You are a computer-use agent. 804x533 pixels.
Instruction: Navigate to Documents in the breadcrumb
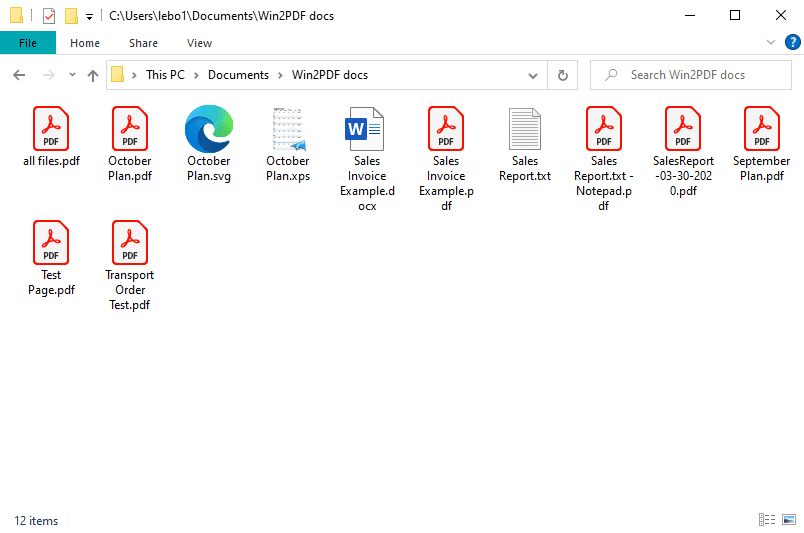(238, 75)
